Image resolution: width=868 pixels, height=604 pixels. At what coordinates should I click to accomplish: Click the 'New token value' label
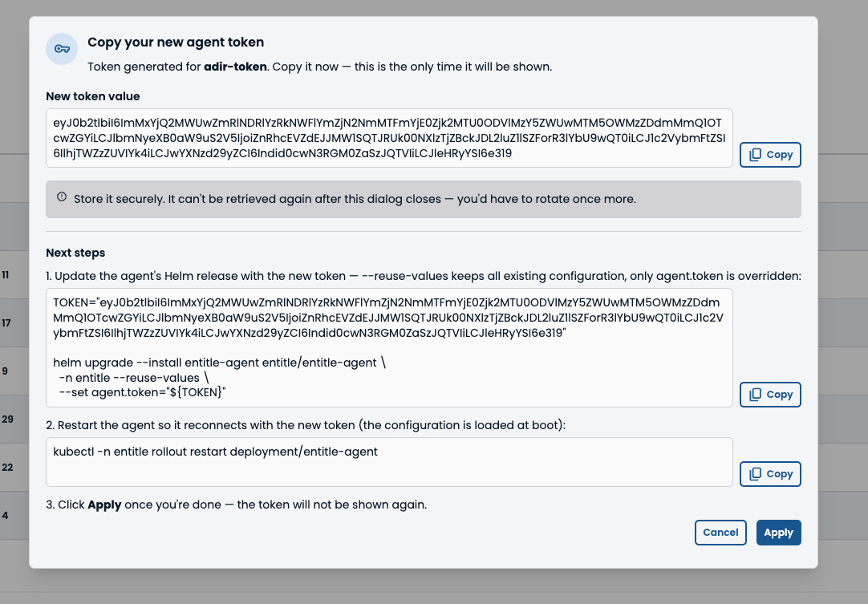pyautogui.click(x=93, y=96)
